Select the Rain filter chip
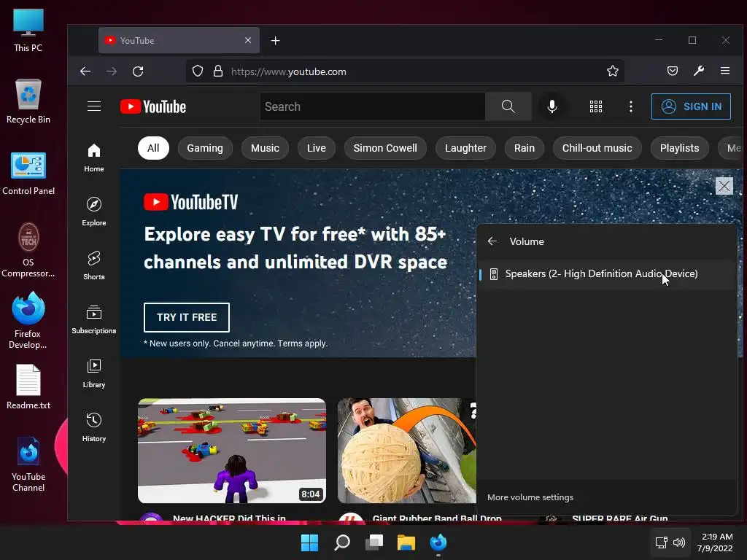Screen dimensions: 747x560 click(524, 148)
